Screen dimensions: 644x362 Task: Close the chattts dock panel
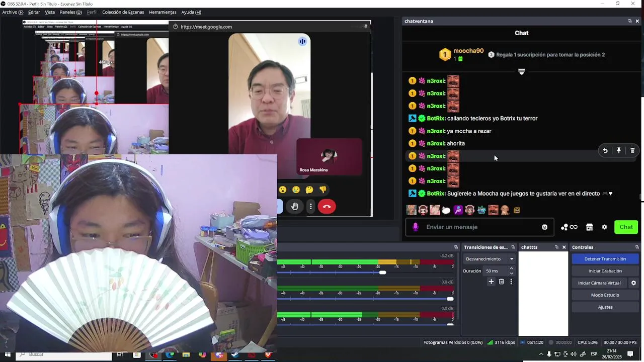564,247
